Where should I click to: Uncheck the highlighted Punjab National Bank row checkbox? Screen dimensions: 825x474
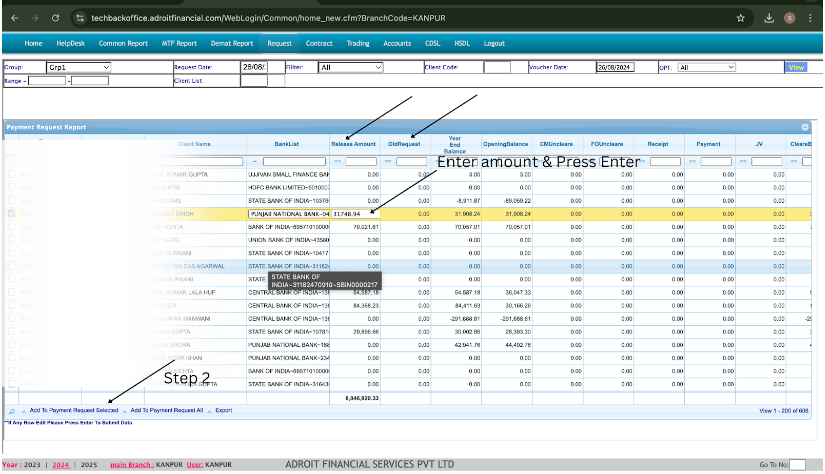click(12, 214)
